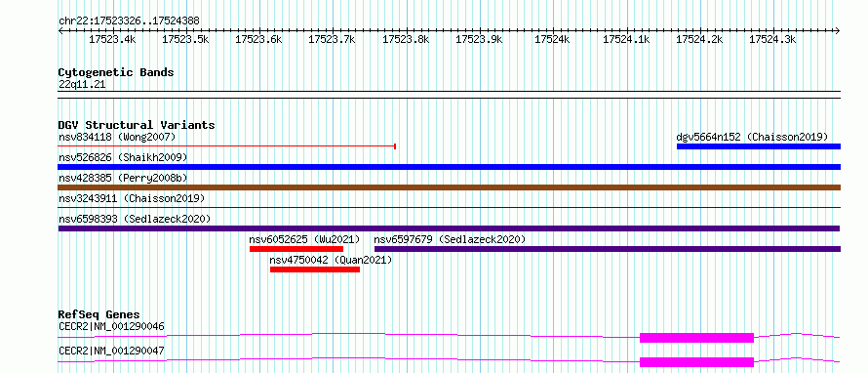
Task: Click the DGV Structural Variants track title
Action: click(x=137, y=125)
